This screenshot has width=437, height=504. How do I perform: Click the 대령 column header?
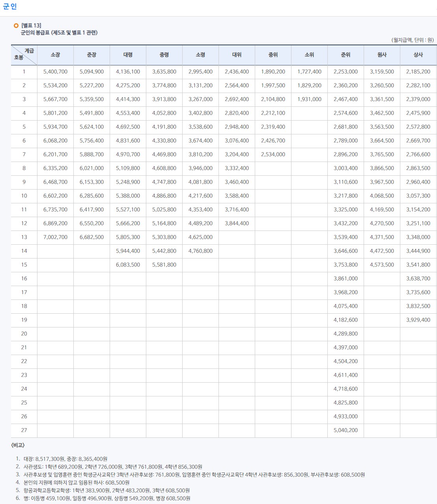128,55
